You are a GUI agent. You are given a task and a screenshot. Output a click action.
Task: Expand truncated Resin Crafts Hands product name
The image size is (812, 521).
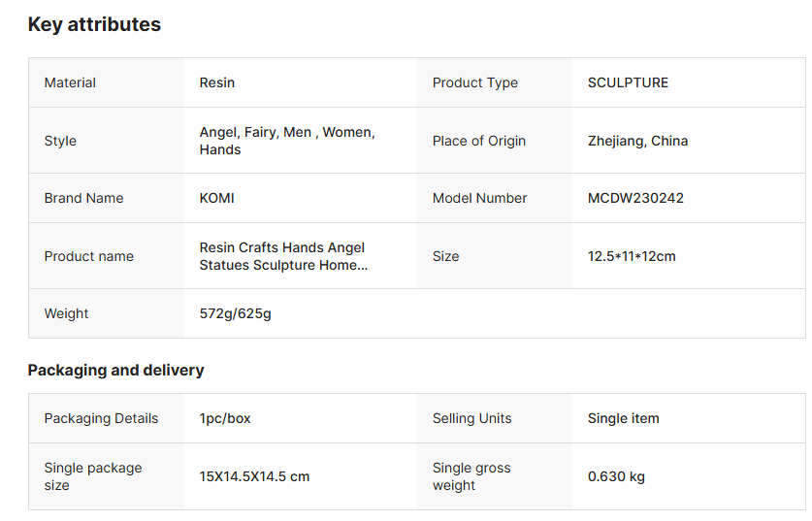[x=283, y=256]
